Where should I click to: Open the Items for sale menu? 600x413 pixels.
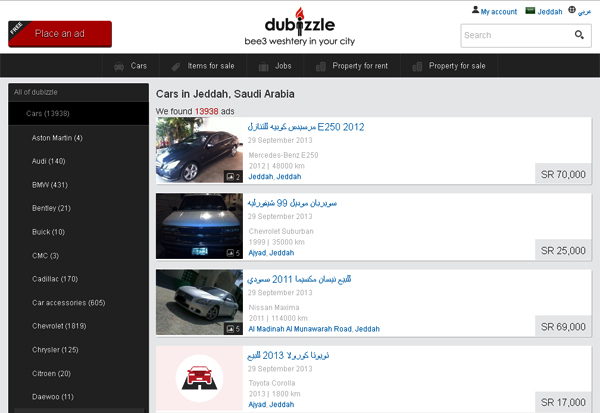(203, 66)
